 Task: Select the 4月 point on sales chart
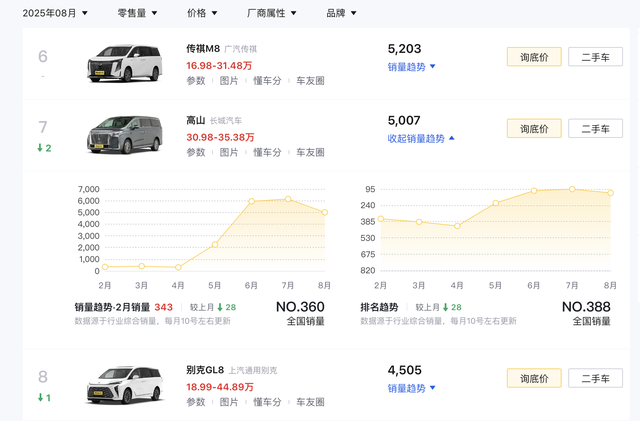tap(178, 267)
